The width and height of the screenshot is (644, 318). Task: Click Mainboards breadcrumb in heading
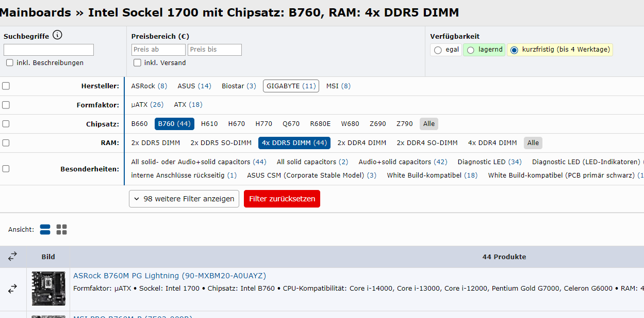pos(36,12)
